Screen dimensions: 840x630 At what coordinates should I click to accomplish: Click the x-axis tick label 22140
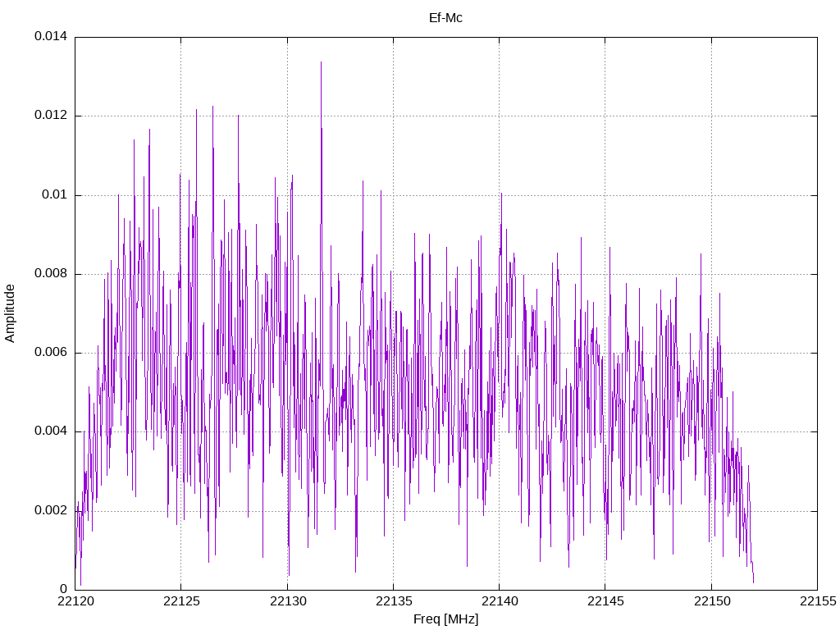point(500,601)
